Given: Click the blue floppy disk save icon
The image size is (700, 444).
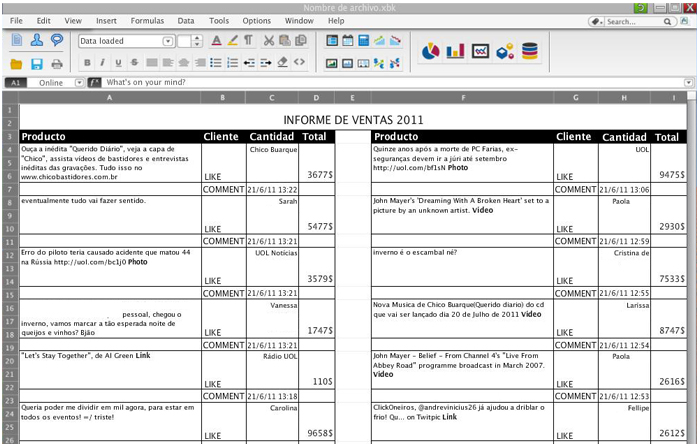Looking at the screenshot, I should point(37,64).
